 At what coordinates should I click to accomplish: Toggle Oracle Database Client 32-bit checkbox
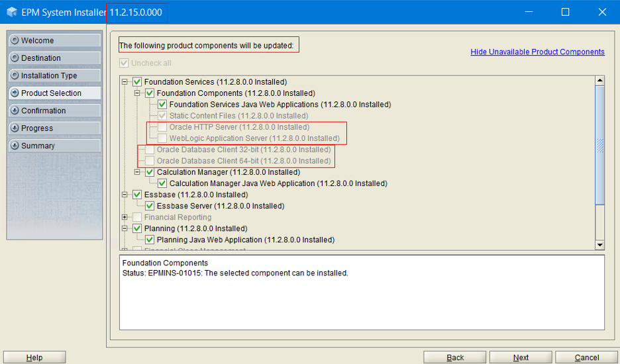[x=150, y=150]
